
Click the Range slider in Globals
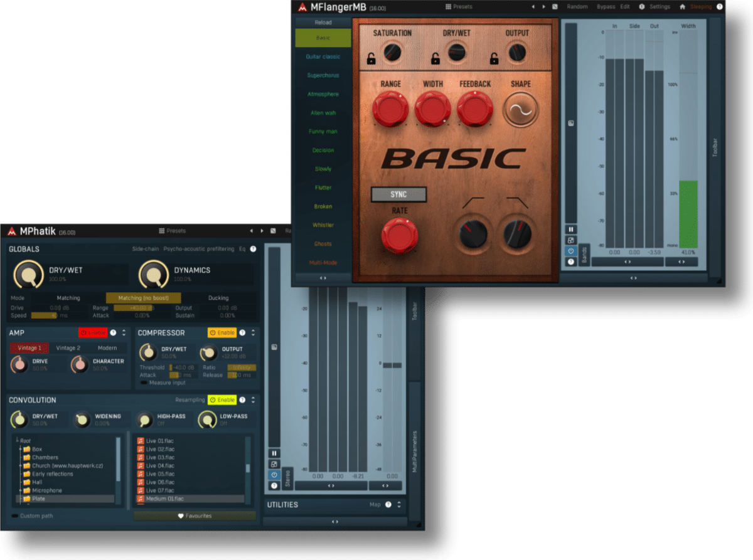click(x=142, y=308)
